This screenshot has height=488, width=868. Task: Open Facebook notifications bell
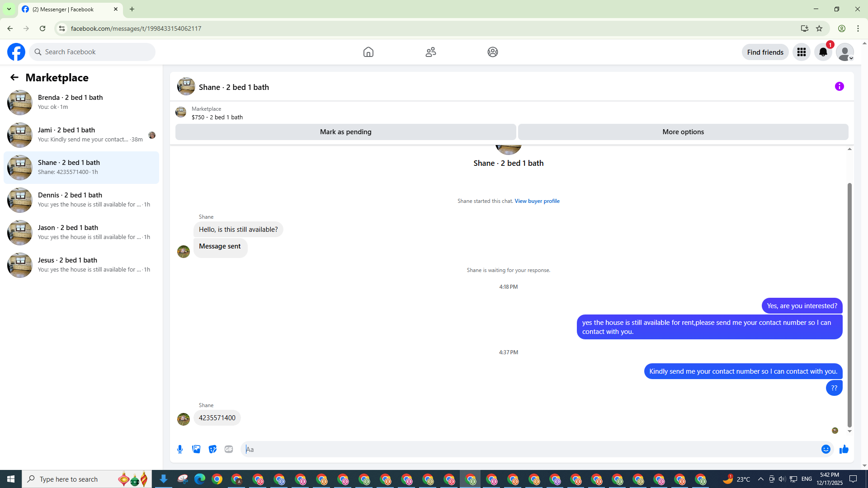(x=823, y=52)
